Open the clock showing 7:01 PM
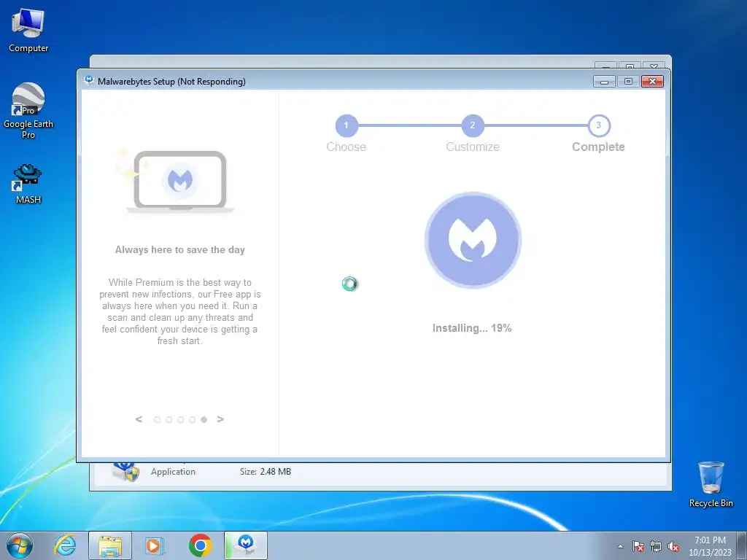 click(710, 545)
